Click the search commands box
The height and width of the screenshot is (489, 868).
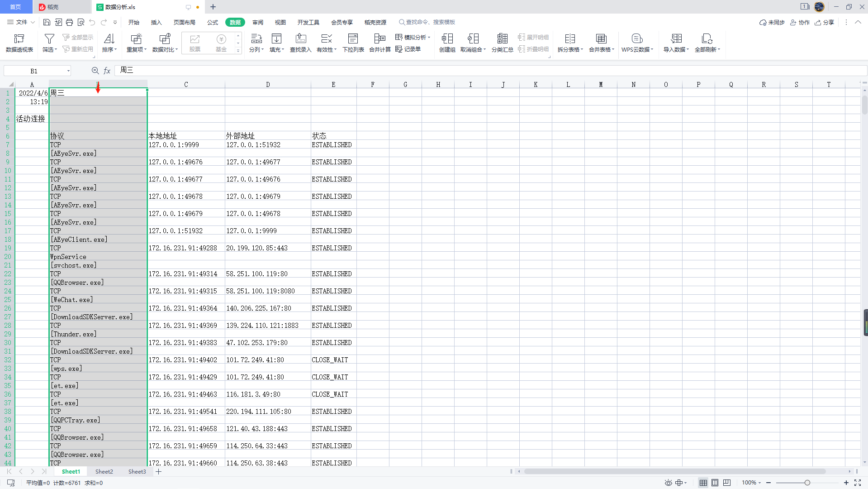click(427, 22)
